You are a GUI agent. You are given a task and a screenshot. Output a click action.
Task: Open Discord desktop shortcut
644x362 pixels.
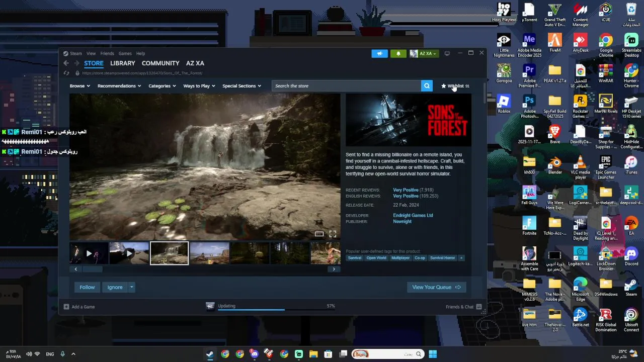coord(631,256)
